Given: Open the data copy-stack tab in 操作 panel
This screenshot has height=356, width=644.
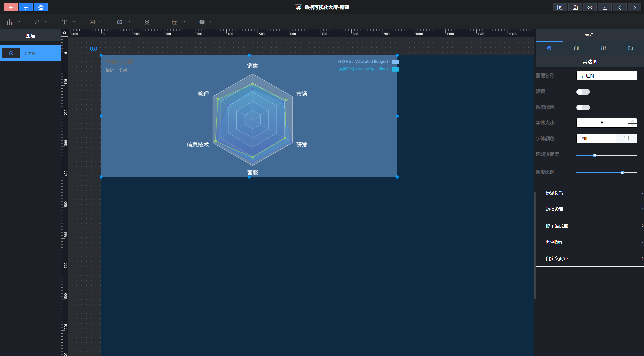Looking at the screenshot, I should (576, 48).
